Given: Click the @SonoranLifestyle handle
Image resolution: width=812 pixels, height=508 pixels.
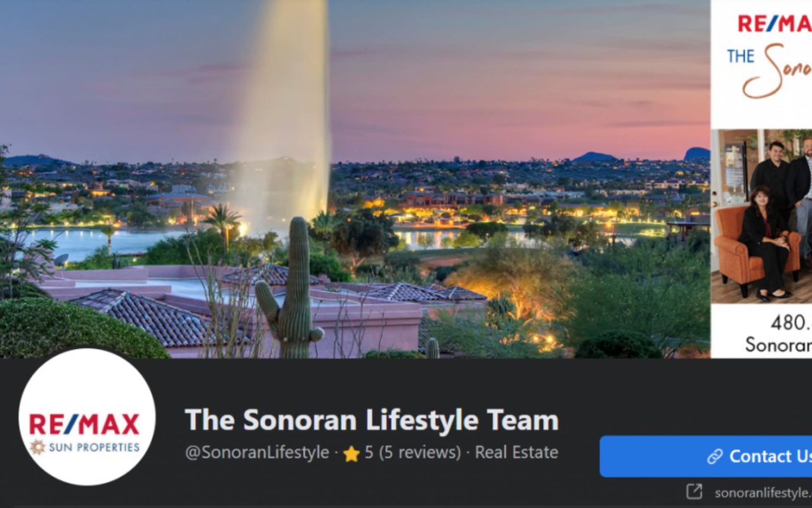Looking at the screenshot, I should (257, 453).
